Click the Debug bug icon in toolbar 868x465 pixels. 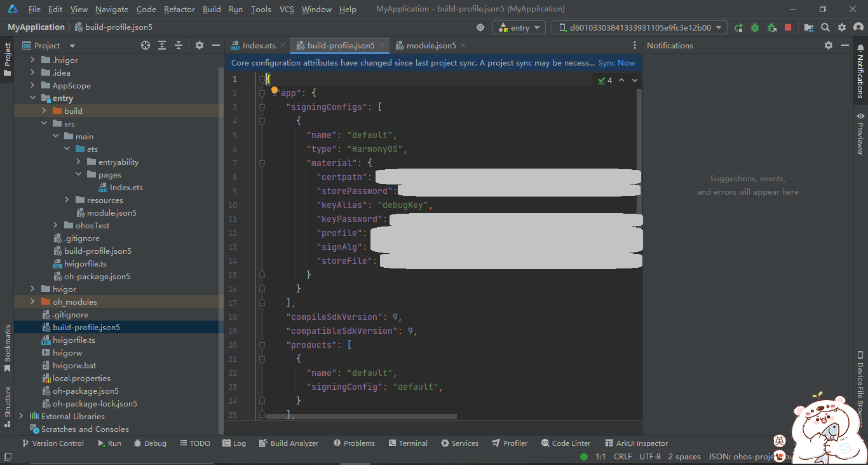755,27
